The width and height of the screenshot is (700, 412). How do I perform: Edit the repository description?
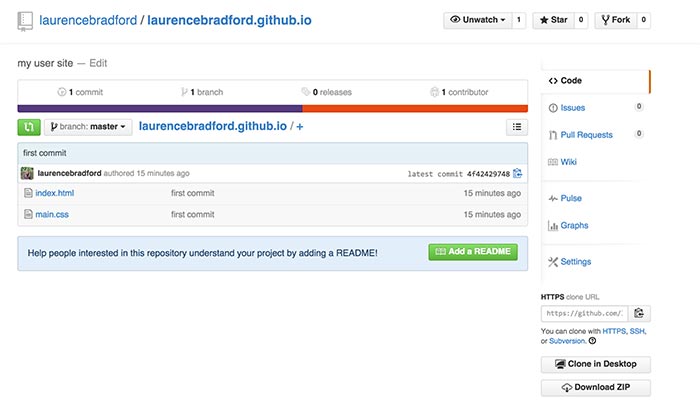click(98, 63)
